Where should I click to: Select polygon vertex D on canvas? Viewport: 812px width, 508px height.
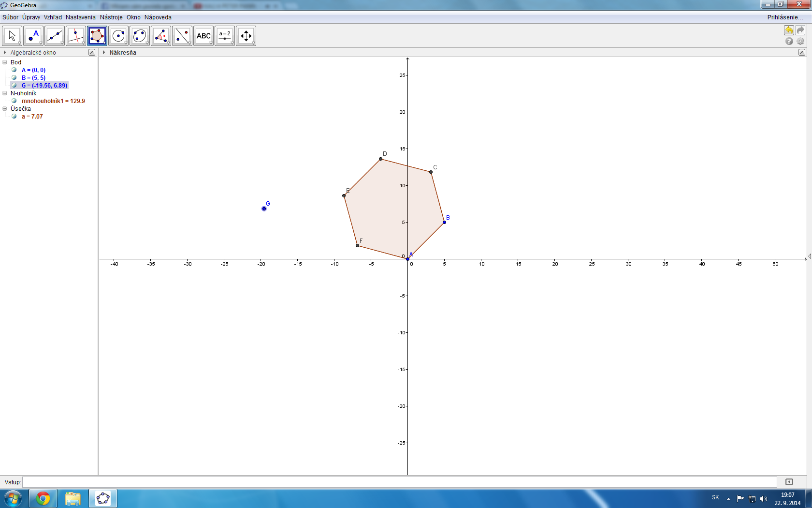tap(380, 159)
